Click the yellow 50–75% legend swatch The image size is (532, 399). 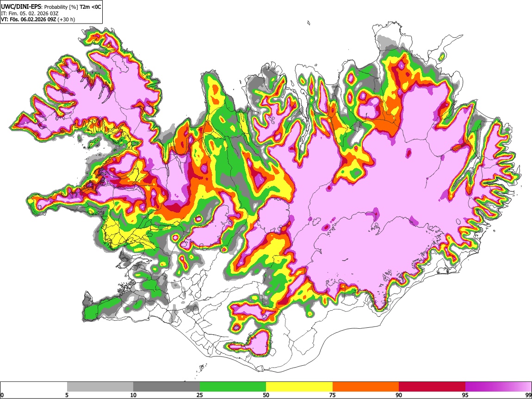[299, 387]
